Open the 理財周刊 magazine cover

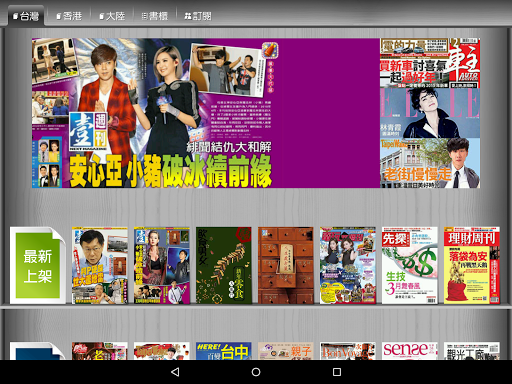coord(472,265)
